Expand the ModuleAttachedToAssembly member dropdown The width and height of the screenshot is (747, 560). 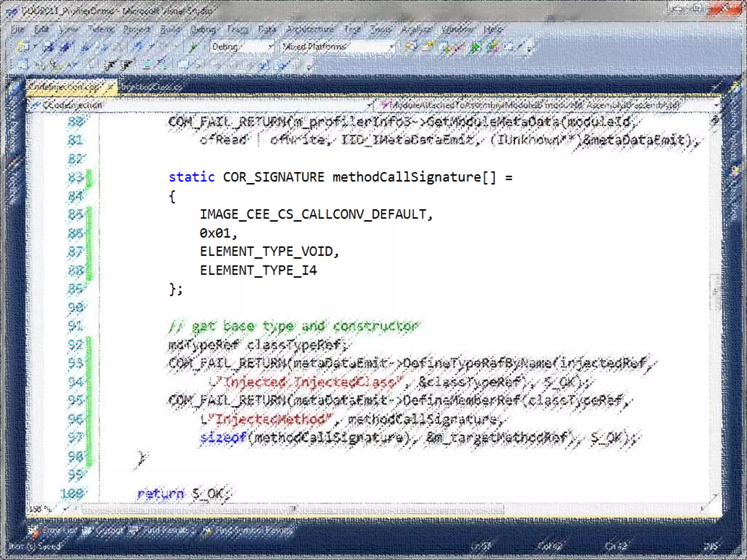pyautogui.click(x=716, y=105)
